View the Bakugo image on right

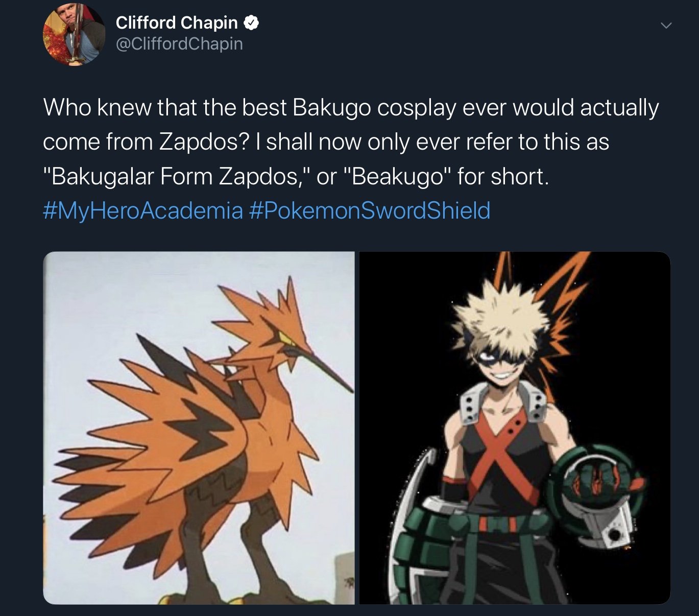coord(515,428)
